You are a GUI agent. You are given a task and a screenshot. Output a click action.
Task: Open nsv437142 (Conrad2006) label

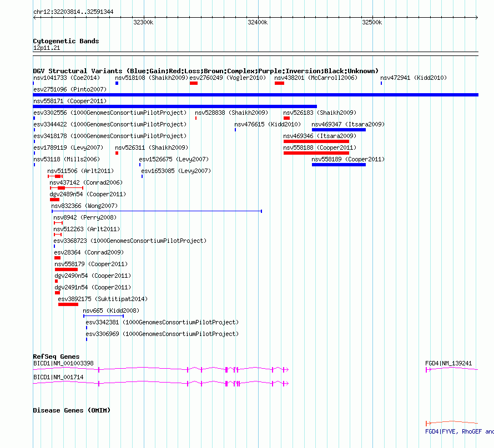click(86, 182)
